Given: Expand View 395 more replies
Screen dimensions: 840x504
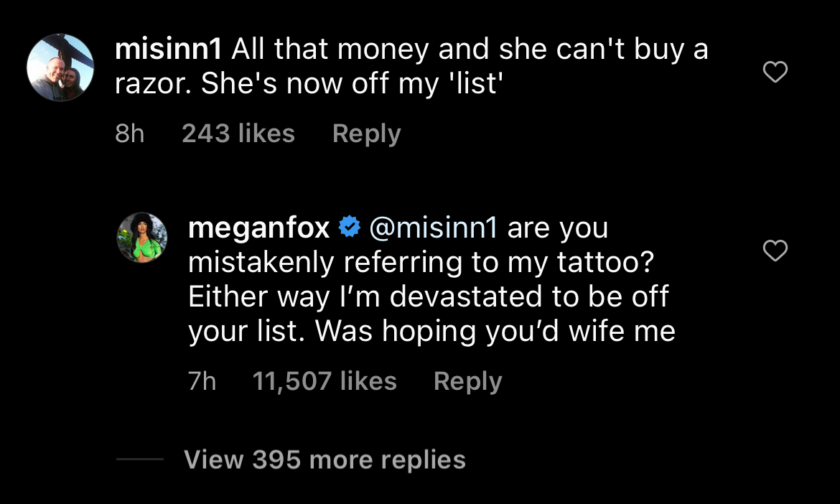Looking at the screenshot, I should pyautogui.click(x=325, y=459).
